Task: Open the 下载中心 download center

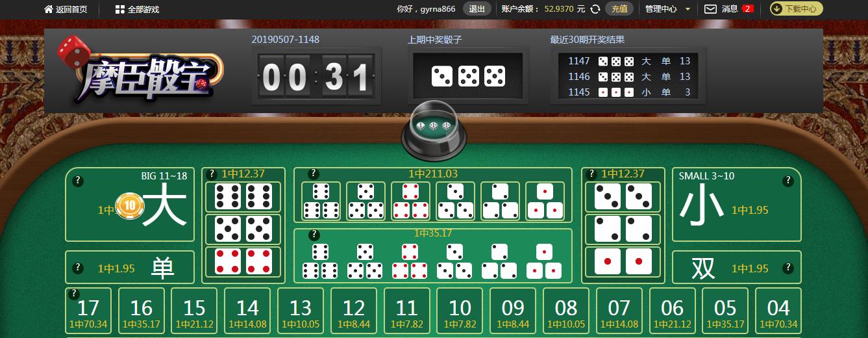Action: click(796, 9)
